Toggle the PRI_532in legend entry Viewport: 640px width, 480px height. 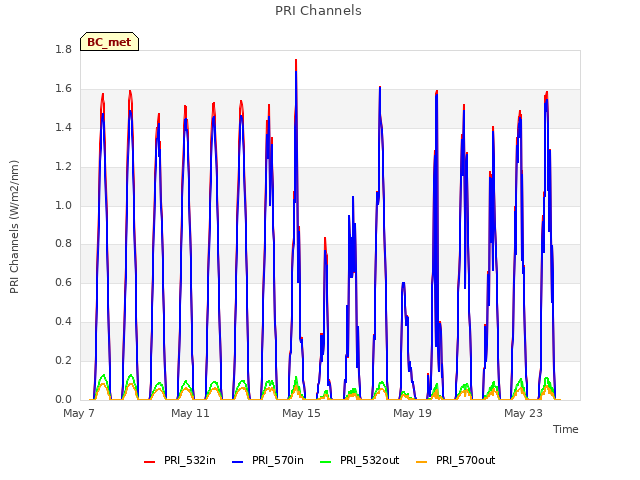(x=180, y=460)
